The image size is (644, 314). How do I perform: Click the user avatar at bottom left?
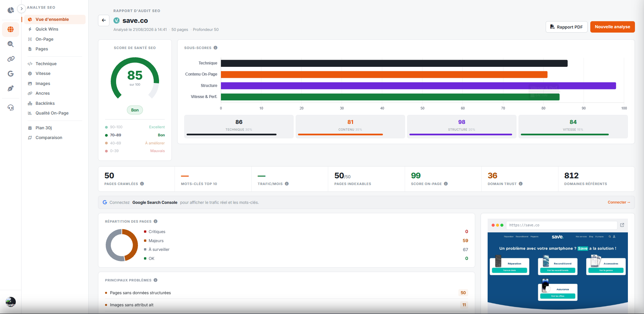[11, 302]
